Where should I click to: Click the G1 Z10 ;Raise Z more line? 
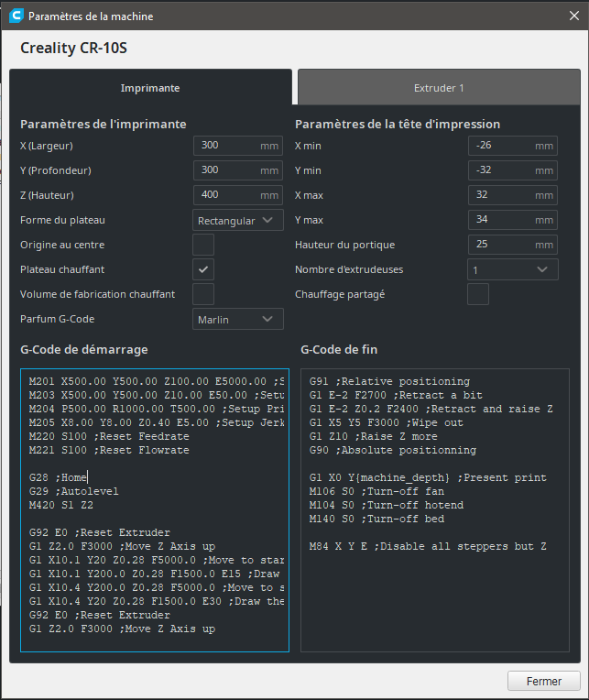pos(374,437)
